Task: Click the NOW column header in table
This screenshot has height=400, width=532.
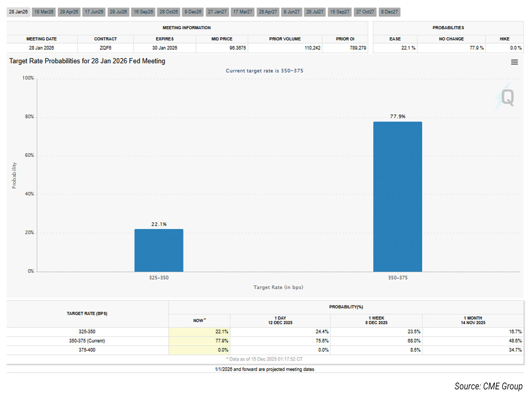Action: tap(199, 321)
